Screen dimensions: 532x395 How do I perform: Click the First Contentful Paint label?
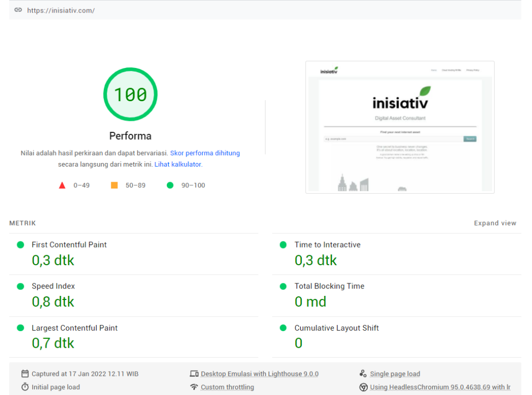pyautogui.click(x=69, y=245)
